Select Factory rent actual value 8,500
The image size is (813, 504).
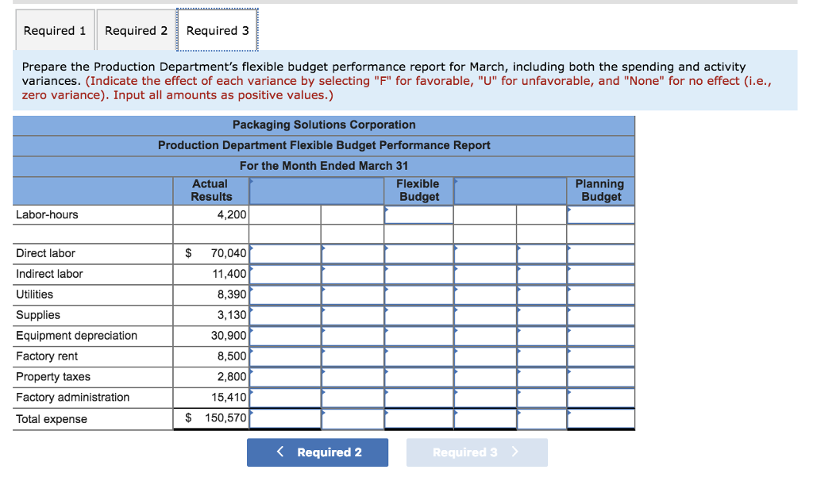(232, 356)
